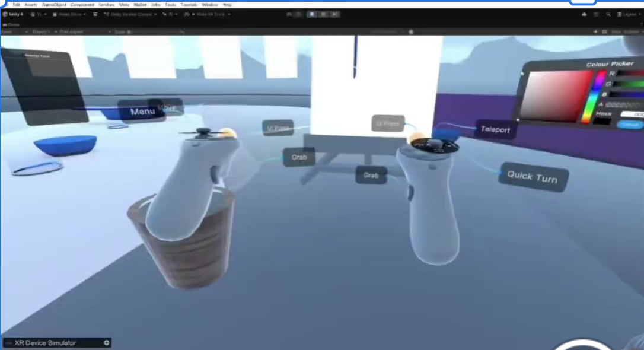Click the left controller's Grab label
644x350 pixels.
point(299,157)
